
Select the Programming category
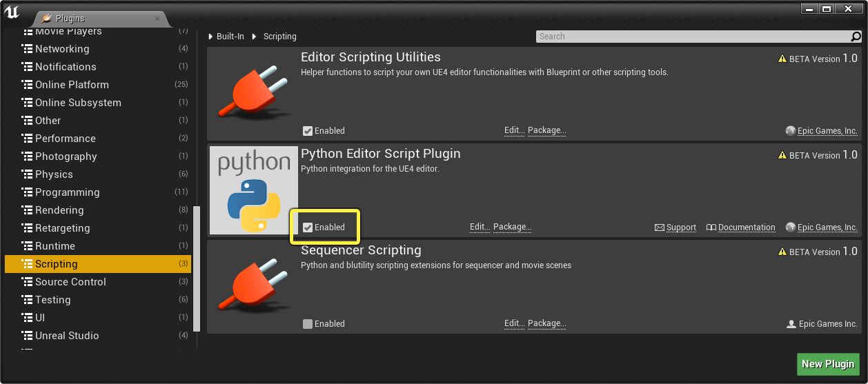tap(97, 192)
